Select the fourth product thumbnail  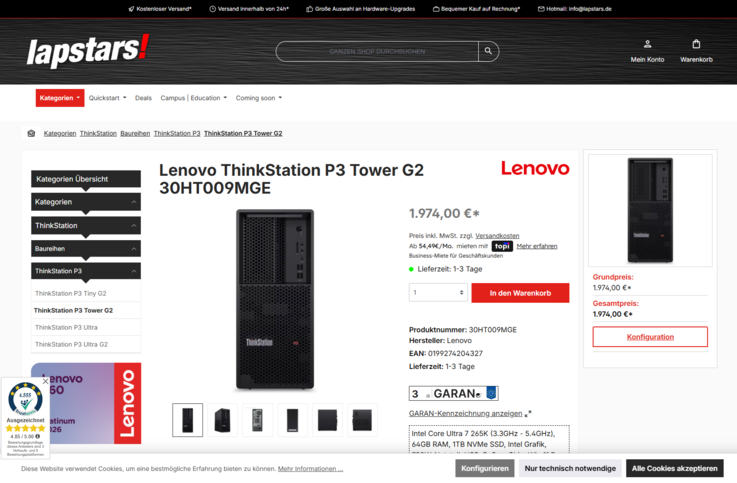click(x=292, y=420)
